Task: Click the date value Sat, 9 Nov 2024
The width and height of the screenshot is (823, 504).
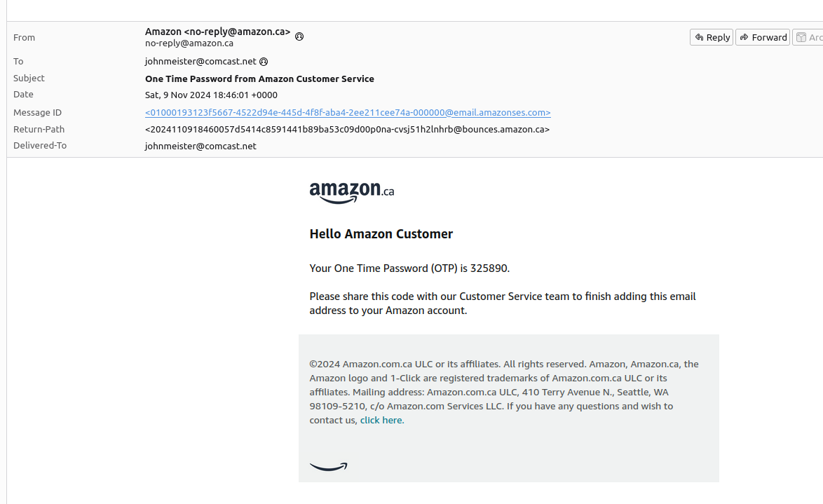Action: coord(211,95)
